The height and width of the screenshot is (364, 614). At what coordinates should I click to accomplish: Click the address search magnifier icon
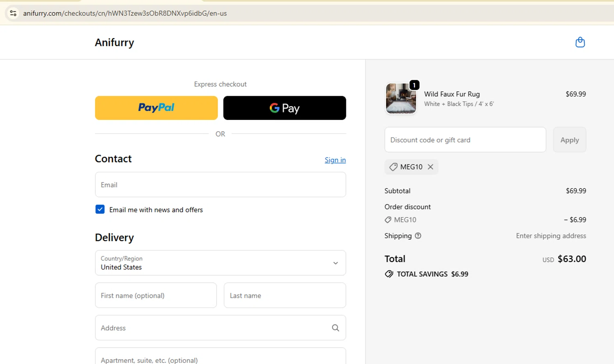(x=335, y=328)
